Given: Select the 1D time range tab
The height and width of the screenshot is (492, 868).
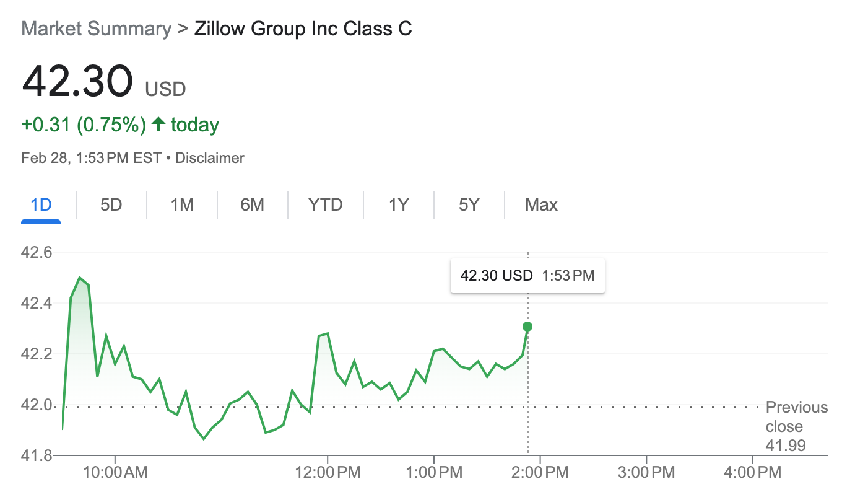Looking at the screenshot, I should tap(41, 204).
